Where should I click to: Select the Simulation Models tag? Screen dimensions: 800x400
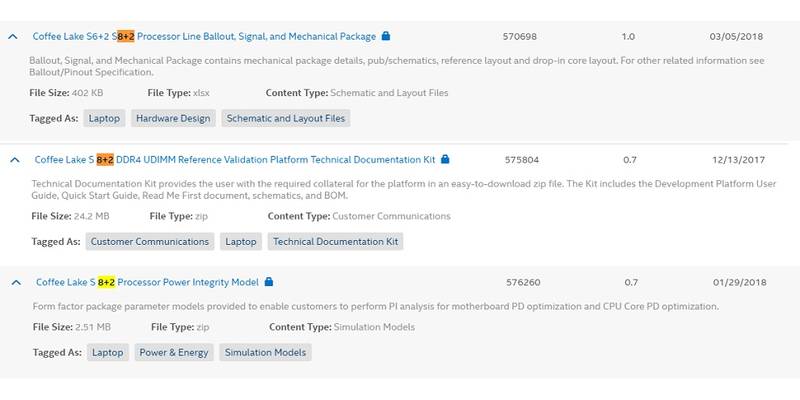[265, 353]
